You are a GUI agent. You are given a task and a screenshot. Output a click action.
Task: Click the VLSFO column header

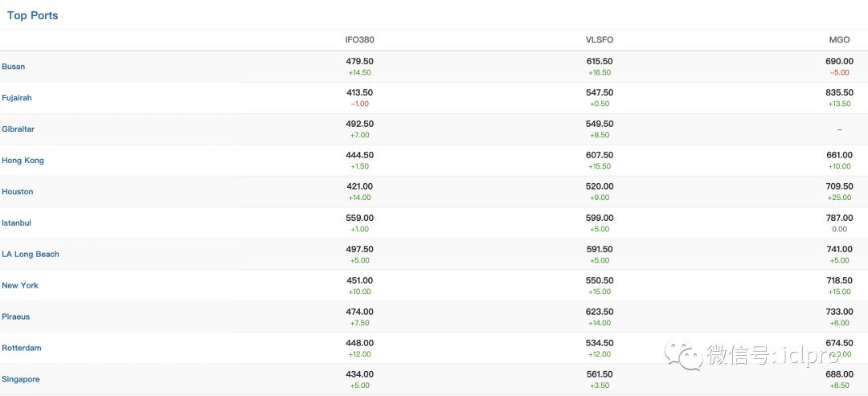[x=600, y=40]
